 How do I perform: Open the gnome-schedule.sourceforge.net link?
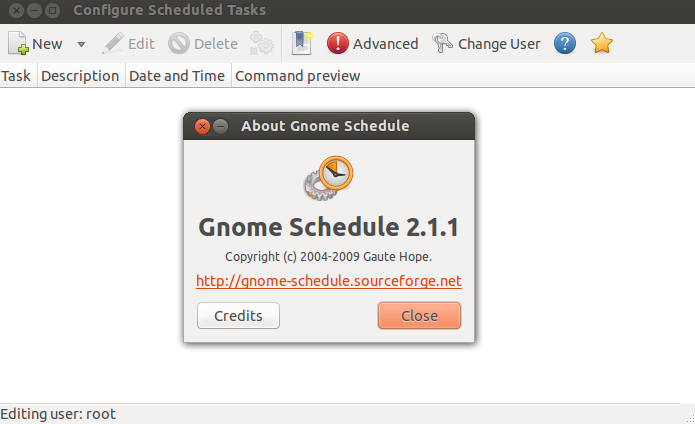329,281
